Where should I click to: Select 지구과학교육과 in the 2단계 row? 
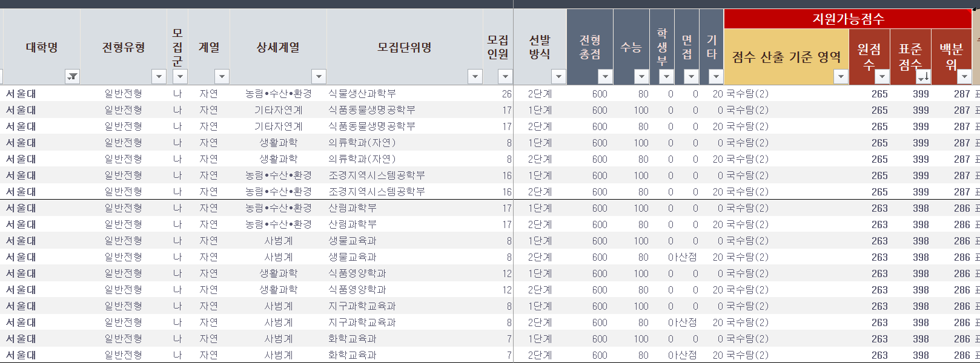(x=405, y=322)
